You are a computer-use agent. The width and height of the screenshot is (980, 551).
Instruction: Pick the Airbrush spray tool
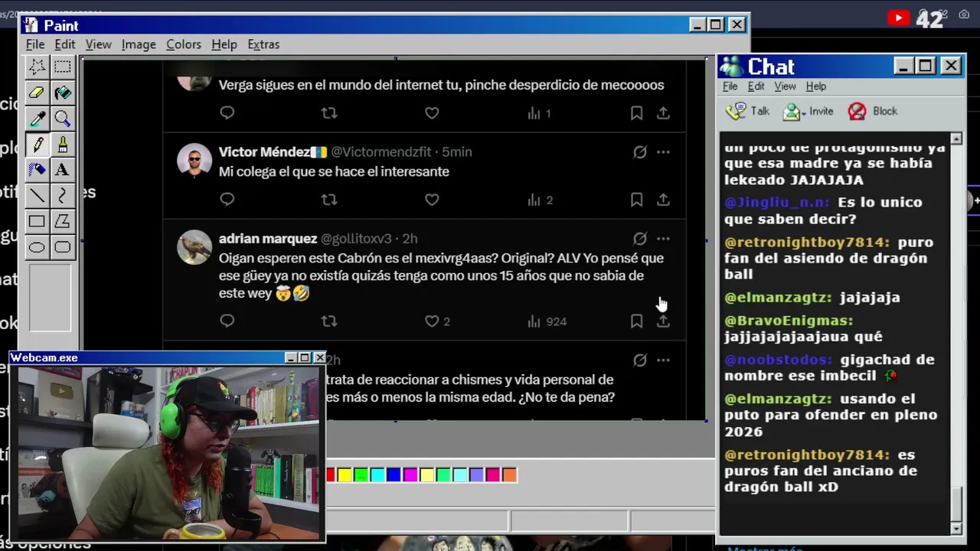pos(37,170)
